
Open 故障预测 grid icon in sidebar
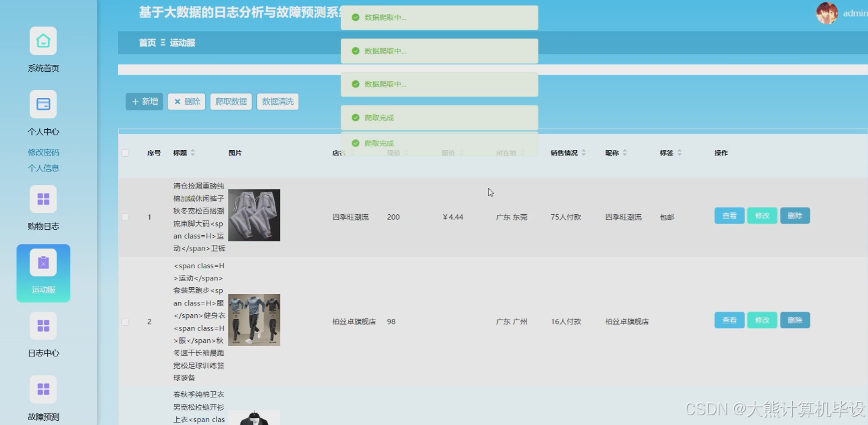pos(43,389)
